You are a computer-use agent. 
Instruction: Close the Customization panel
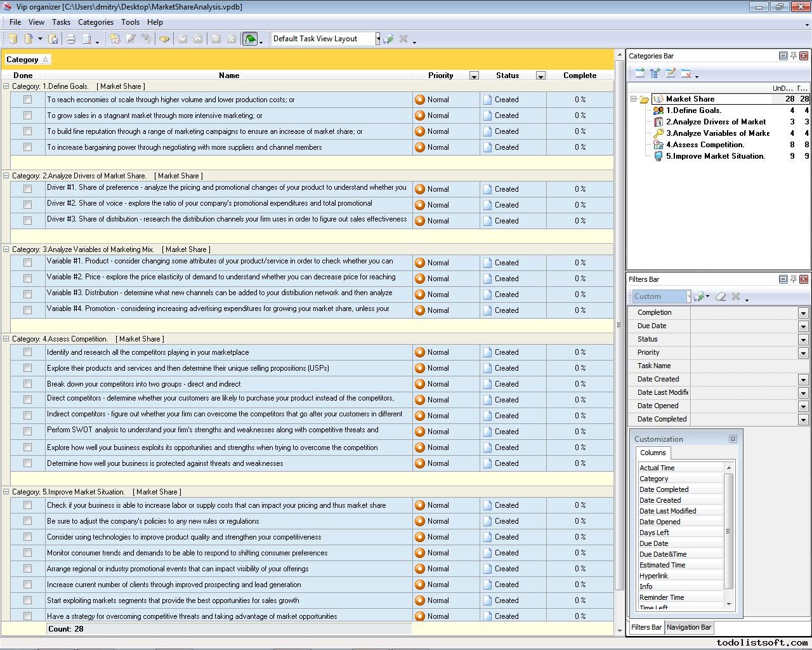tap(733, 439)
